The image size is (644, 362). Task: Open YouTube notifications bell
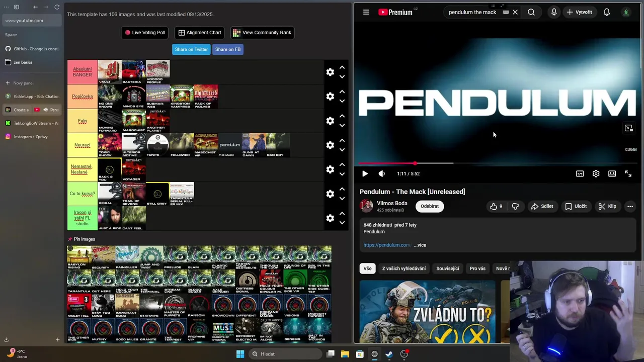point(607,12)
